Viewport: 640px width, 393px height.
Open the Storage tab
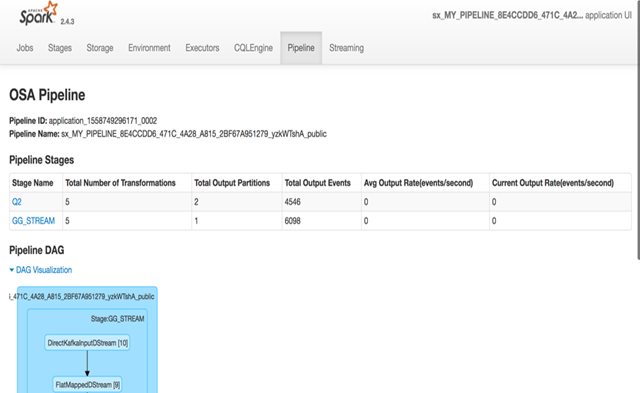point(100,48)
